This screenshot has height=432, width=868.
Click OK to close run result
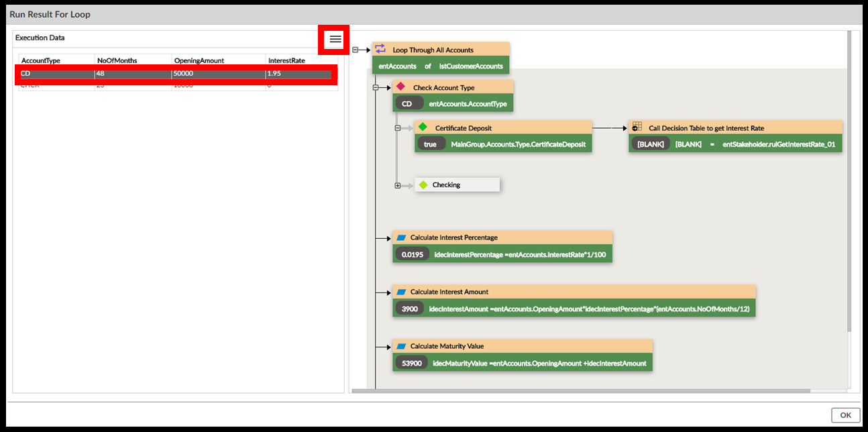(845, 415)
